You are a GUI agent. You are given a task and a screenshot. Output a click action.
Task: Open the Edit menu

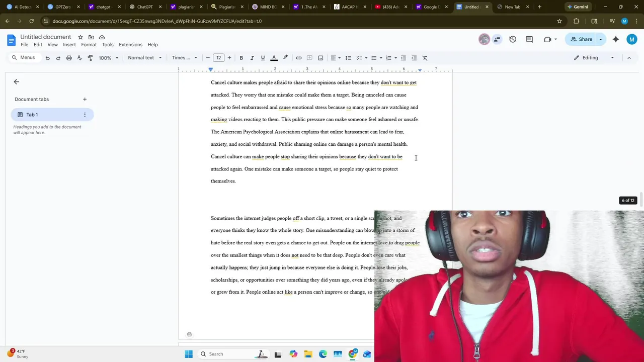[38, 45]
